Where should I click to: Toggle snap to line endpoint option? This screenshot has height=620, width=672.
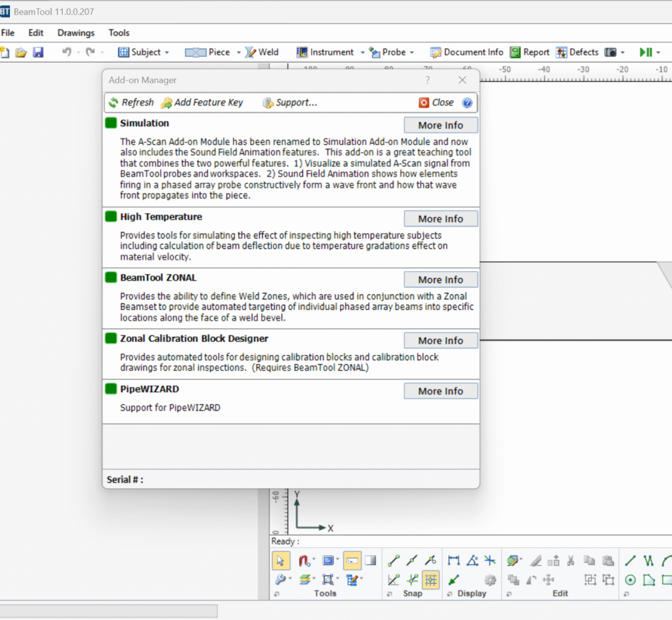394,561
